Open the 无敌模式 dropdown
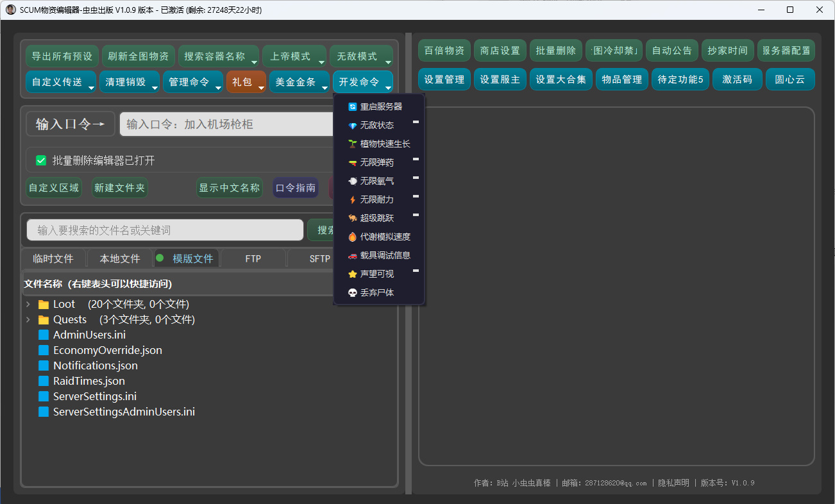 pyautogui.click(x=361, y=56)
